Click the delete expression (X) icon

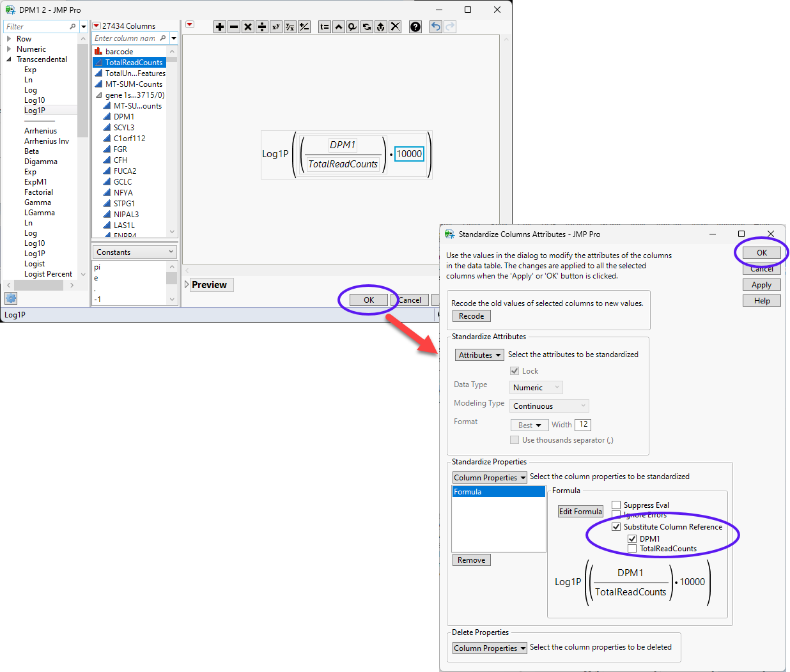tap(395, 27)
